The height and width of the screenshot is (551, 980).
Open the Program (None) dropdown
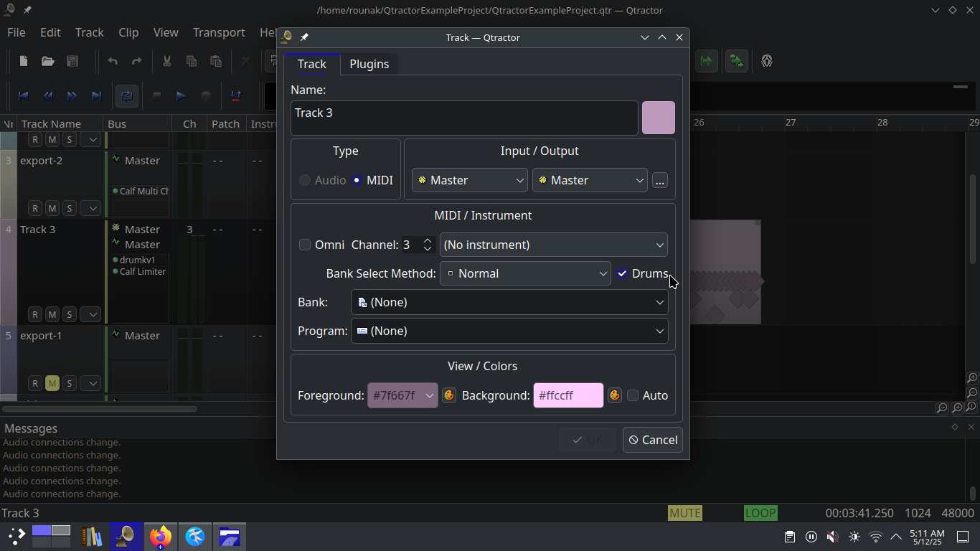coord(509,331)
